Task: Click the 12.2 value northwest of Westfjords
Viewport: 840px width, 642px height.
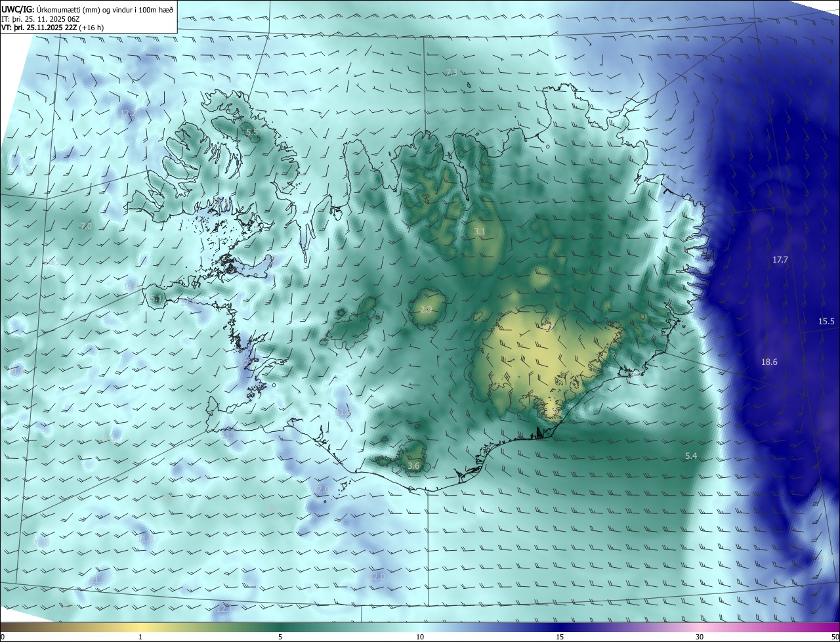Action: pyautogui.click(x=129, y=113)
